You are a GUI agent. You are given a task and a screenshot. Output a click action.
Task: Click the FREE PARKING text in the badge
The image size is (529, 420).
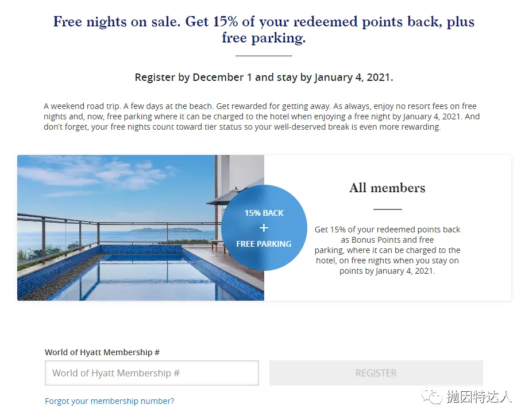[264, 244]
